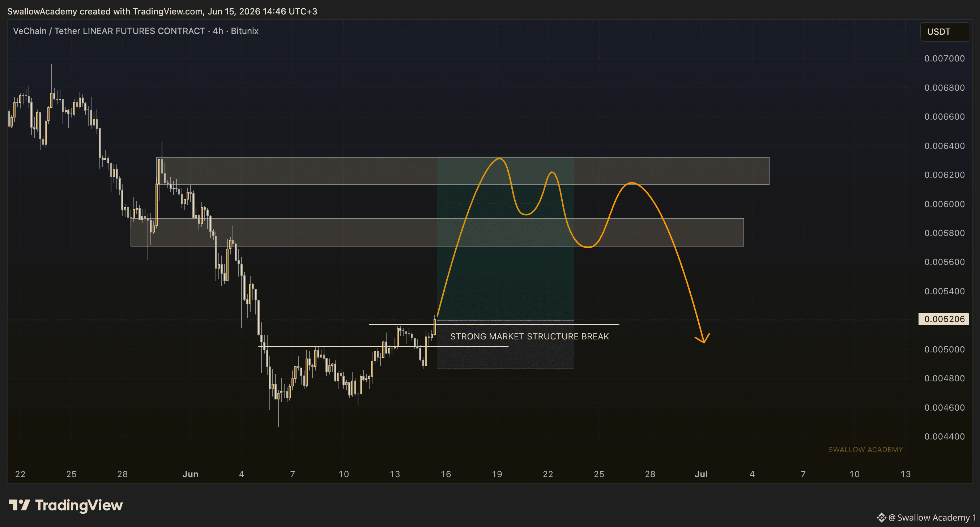980x527 pixels.
Task: Click the 0.006600 price axis label
Action: pos(945,117)
